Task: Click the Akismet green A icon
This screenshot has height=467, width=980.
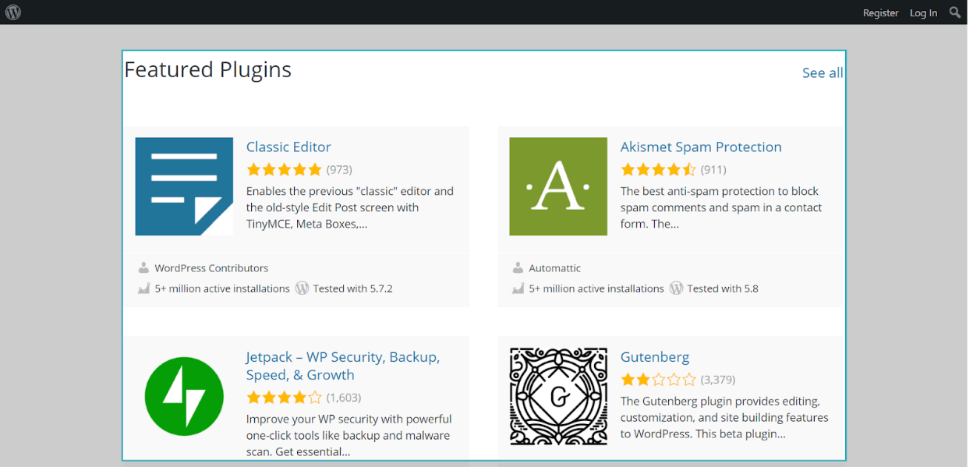Action: click(x=558, y=186)
